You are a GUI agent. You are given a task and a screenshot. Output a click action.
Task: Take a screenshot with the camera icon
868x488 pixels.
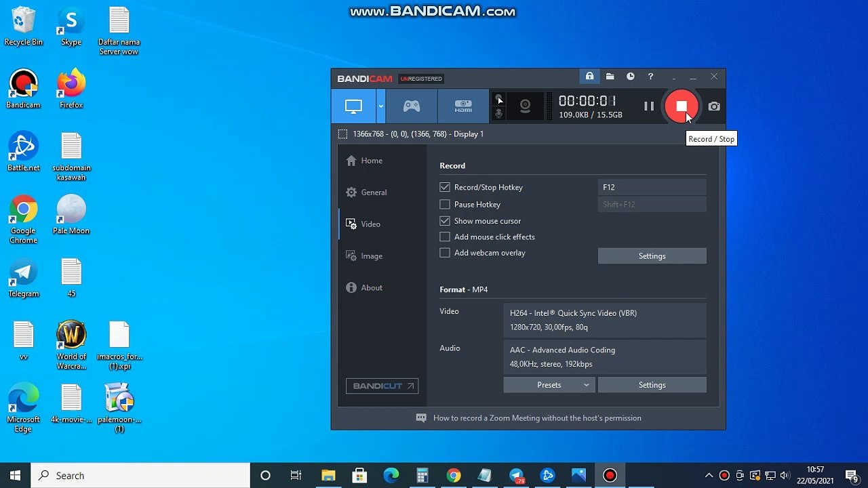pos(714,106)
